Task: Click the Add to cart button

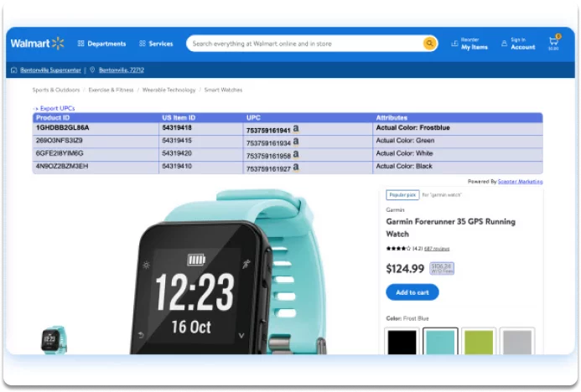Action: coord(412,292)
